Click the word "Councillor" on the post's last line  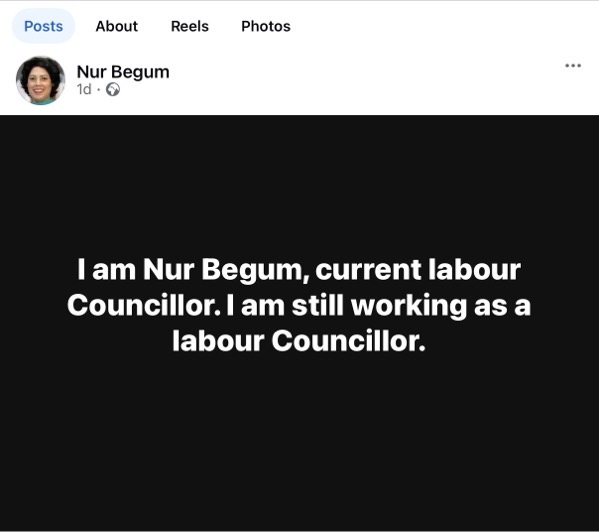348,341
